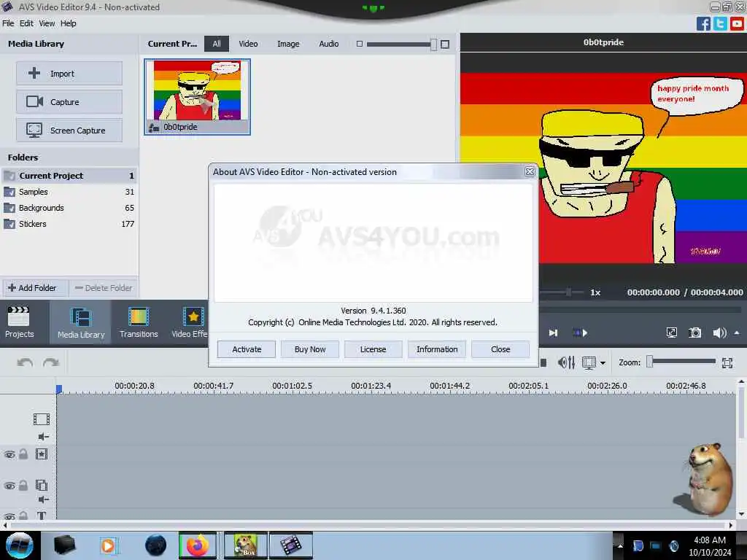
Task: Click the video overlay track icon
Action: coord(42,485)
